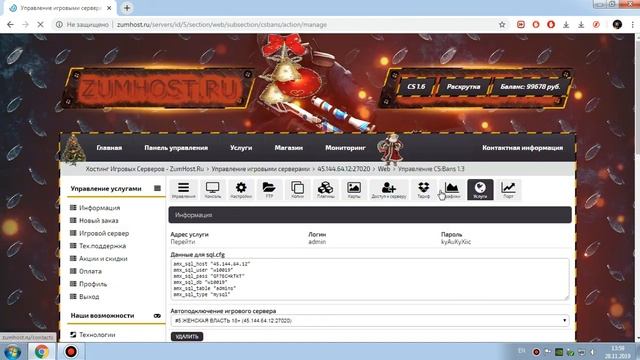Click the УДАЛИТЬ button
The height and width of the screenshot is (360, 640).
pyautogui.click(x=187, y=336)
